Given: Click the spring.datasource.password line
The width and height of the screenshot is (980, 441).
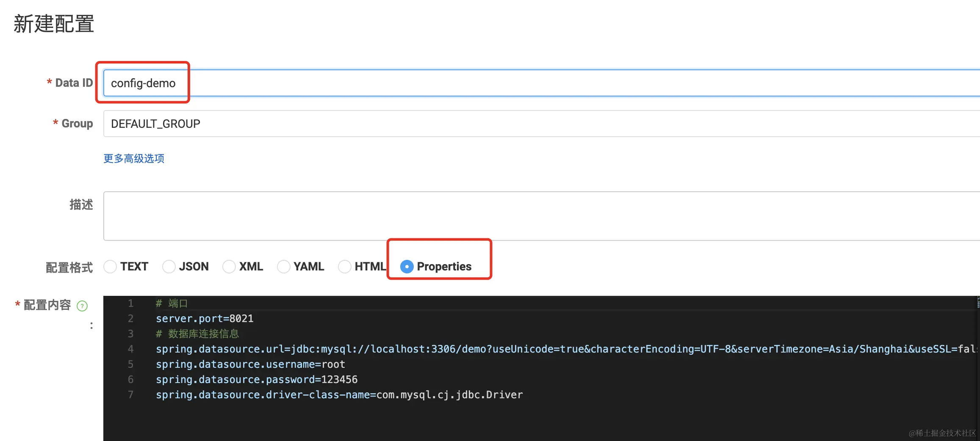Looking at the screenshot, I should [257, 379].
